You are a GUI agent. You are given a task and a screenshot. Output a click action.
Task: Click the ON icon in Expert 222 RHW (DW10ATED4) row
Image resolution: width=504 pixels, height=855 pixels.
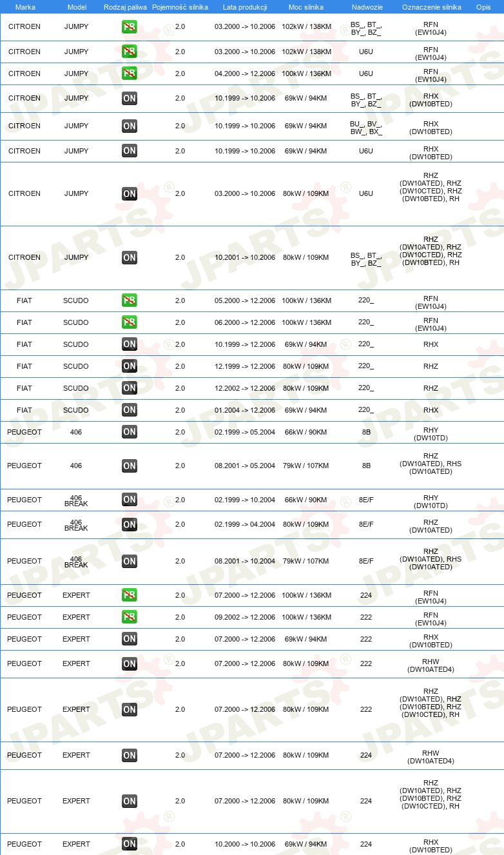(x=130, y=664)
